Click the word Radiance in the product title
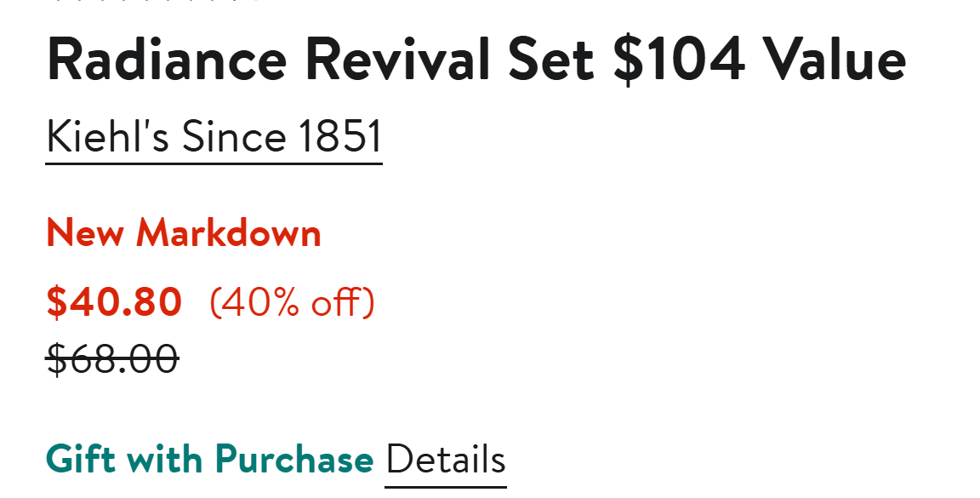Viewport: 980px width, 498px height. [x=168, y=60]
